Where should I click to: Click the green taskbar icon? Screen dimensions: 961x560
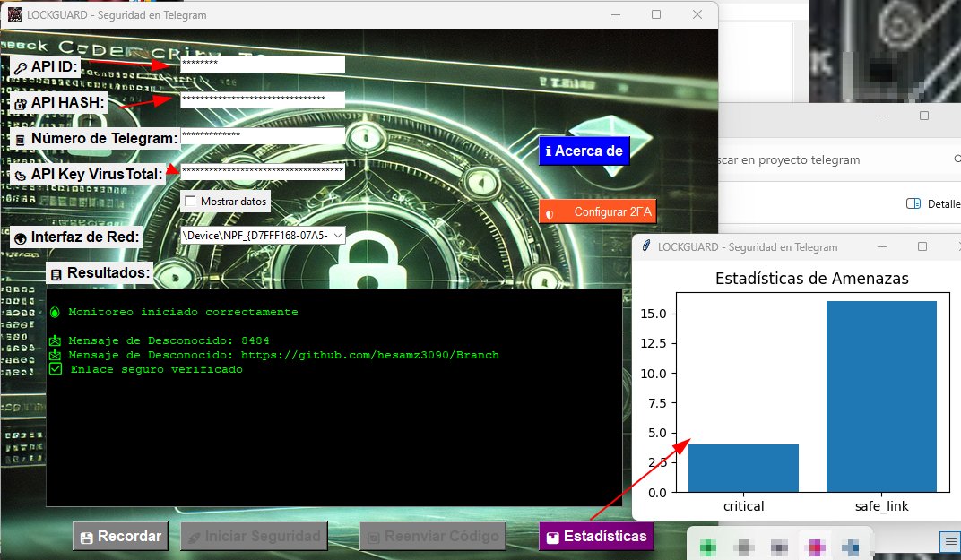pos(708,547)
